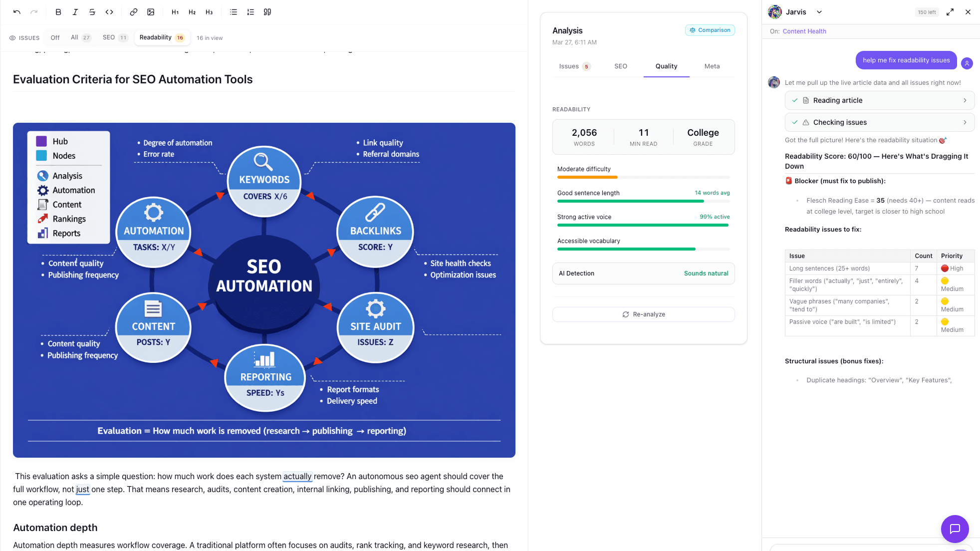Open the Content Health link

804,31
